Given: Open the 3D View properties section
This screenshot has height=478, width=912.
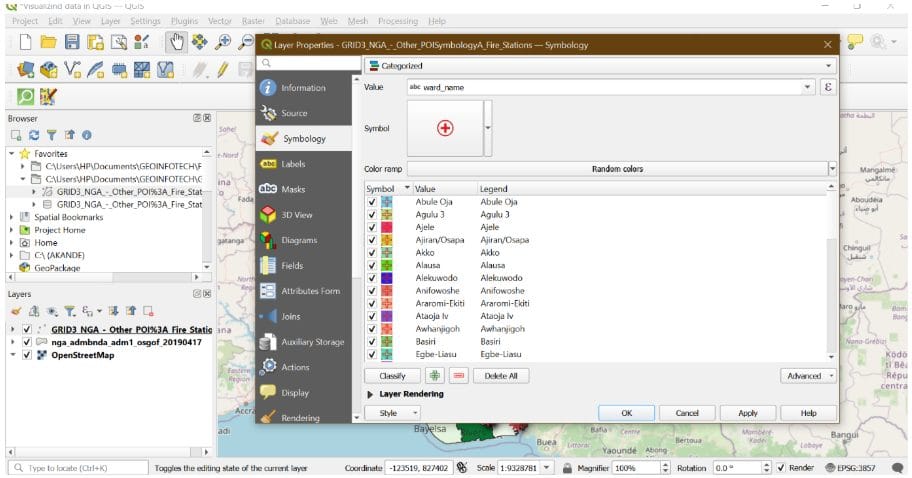Looking at the screenshot, I should coord(296,215).
